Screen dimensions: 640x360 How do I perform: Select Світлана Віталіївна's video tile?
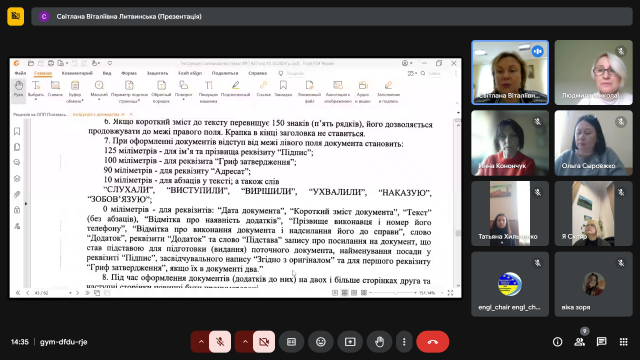(510, 72)
